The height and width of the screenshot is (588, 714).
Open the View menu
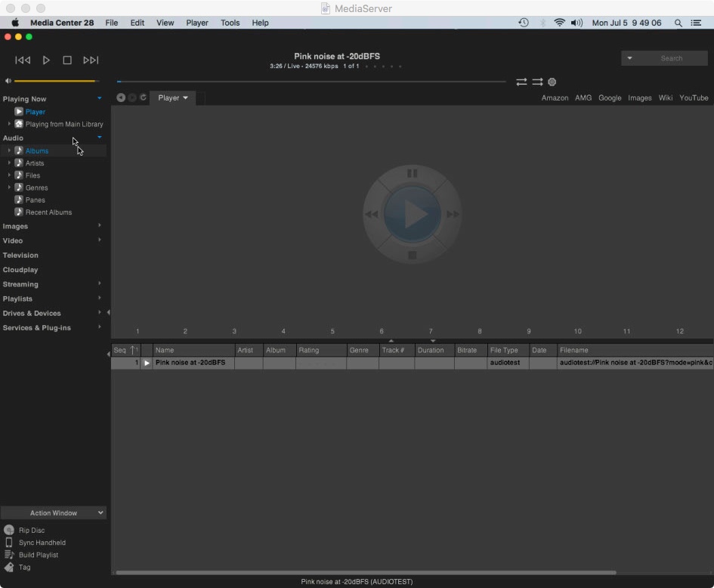(165, 23)
